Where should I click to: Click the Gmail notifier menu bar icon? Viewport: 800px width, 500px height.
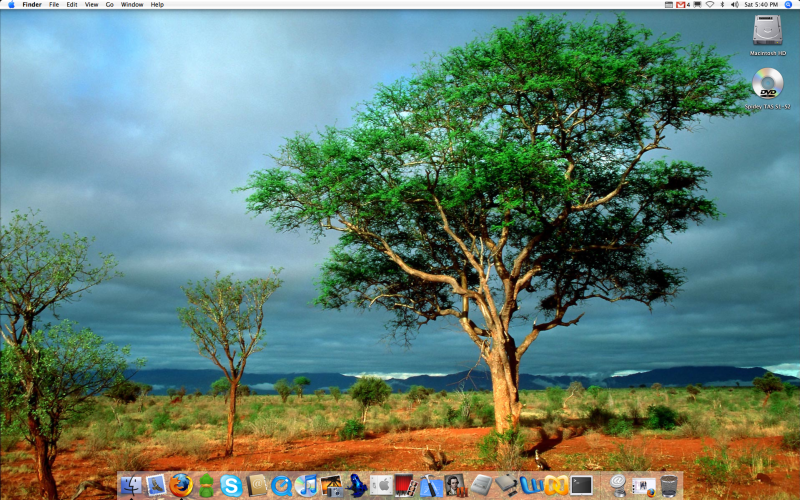(x=683, y=5)
